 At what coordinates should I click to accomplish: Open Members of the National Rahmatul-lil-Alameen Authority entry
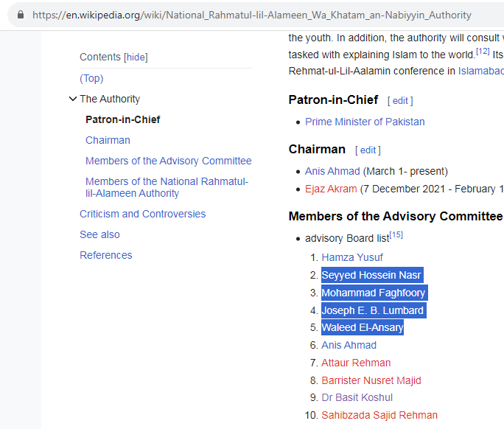167,187
